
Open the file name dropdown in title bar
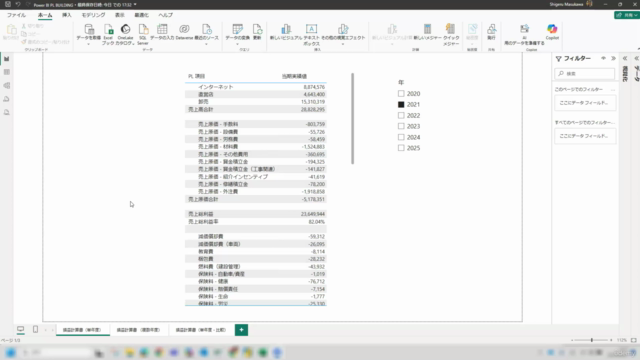(x=135, y=4)
